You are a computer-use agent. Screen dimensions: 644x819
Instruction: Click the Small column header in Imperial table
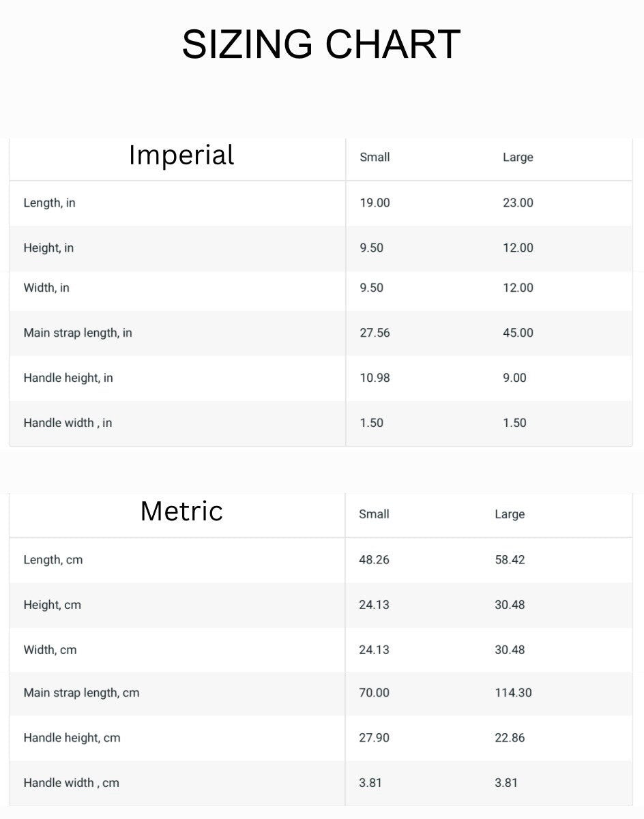[x=375, y=158]
